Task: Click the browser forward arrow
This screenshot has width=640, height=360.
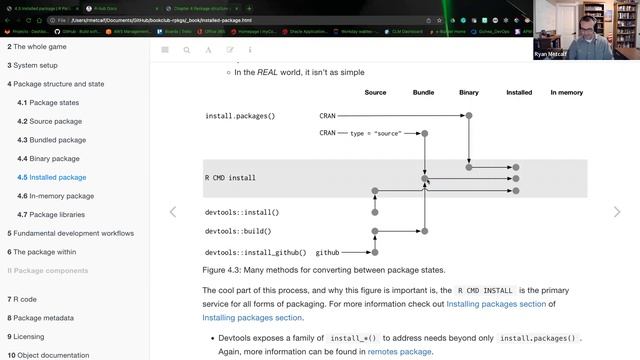Action: 18,20
